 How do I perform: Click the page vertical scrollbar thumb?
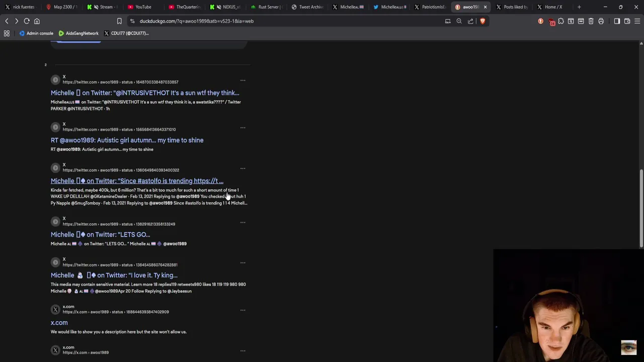point(641,209)
